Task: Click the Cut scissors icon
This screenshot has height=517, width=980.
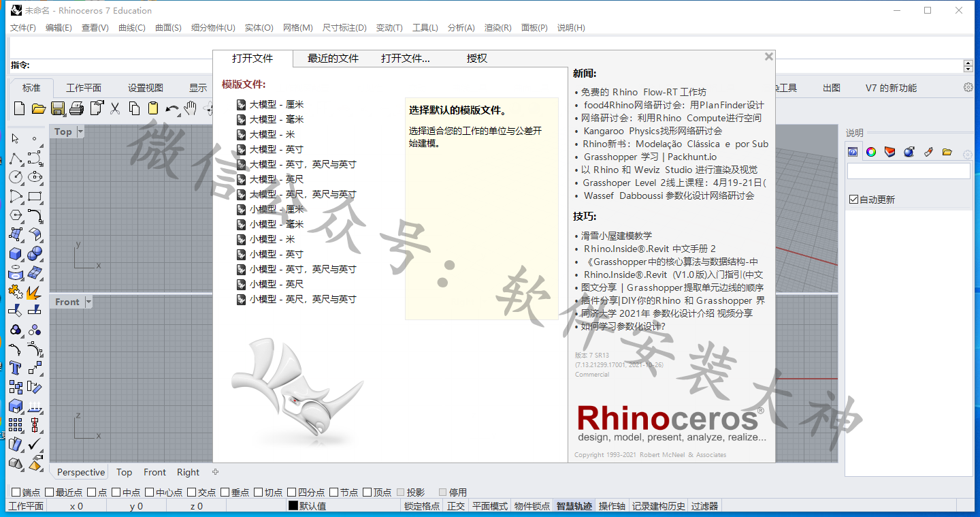Action: [115, 108]
